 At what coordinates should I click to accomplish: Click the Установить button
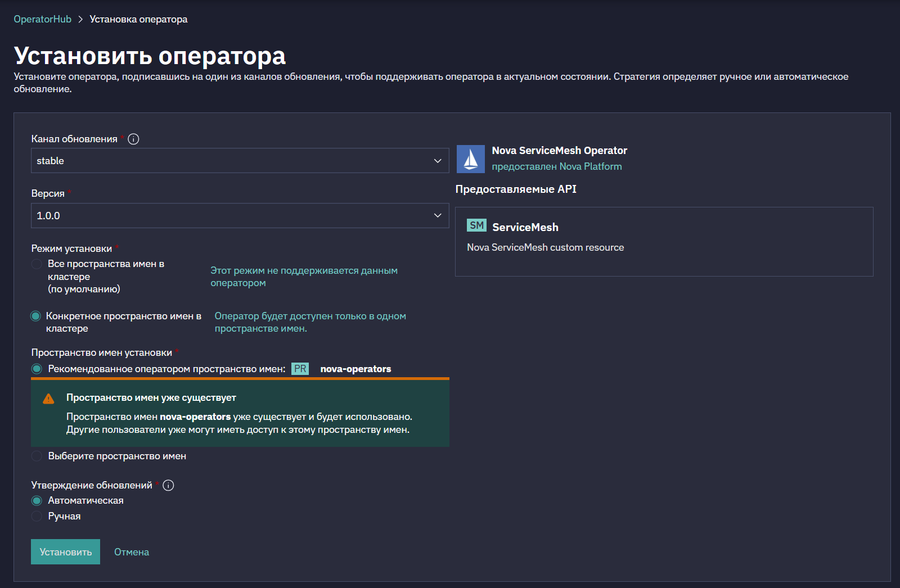(65, 551)
